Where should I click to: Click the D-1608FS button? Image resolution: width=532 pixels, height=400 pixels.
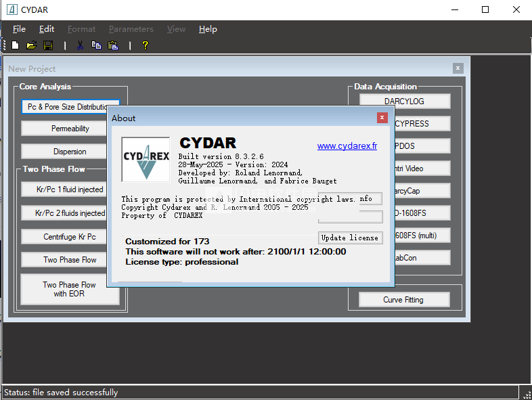422,213
